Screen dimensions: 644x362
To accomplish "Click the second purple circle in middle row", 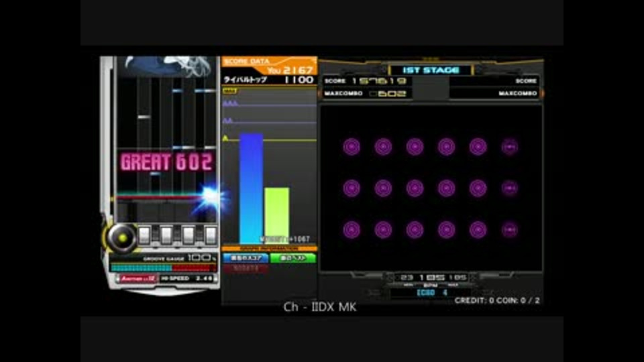I will [383, 188].
